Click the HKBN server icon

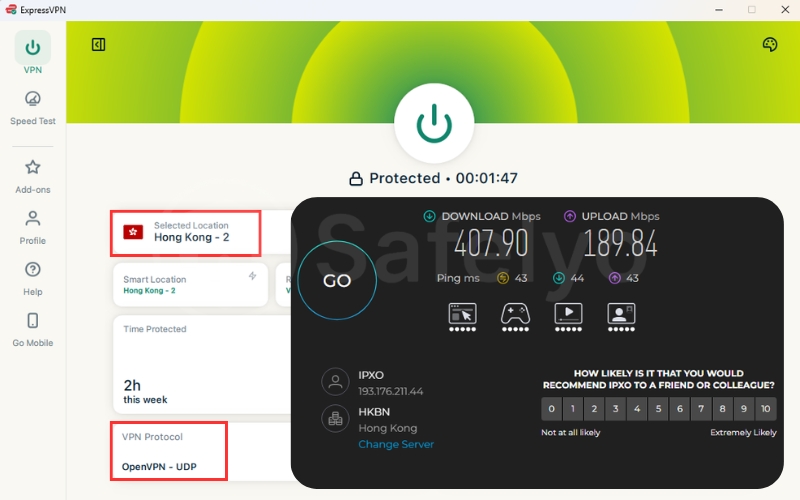[335, 418]
